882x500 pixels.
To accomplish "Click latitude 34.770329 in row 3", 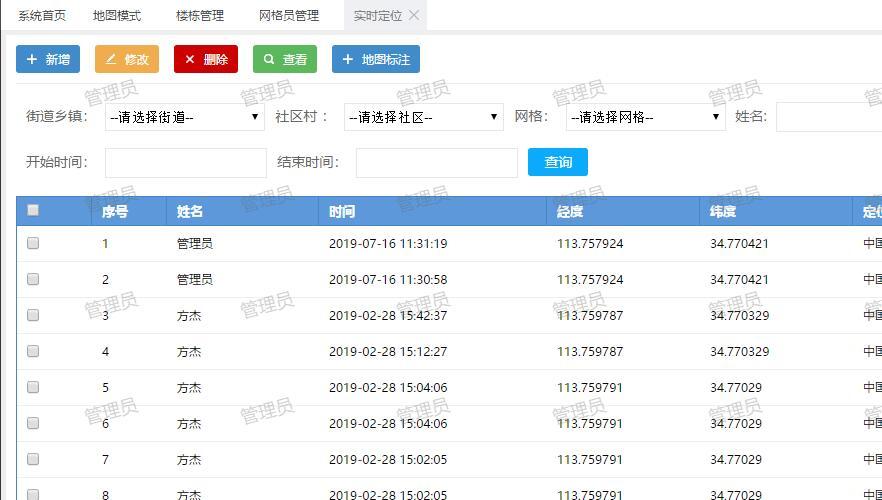I will coord(739,316).
